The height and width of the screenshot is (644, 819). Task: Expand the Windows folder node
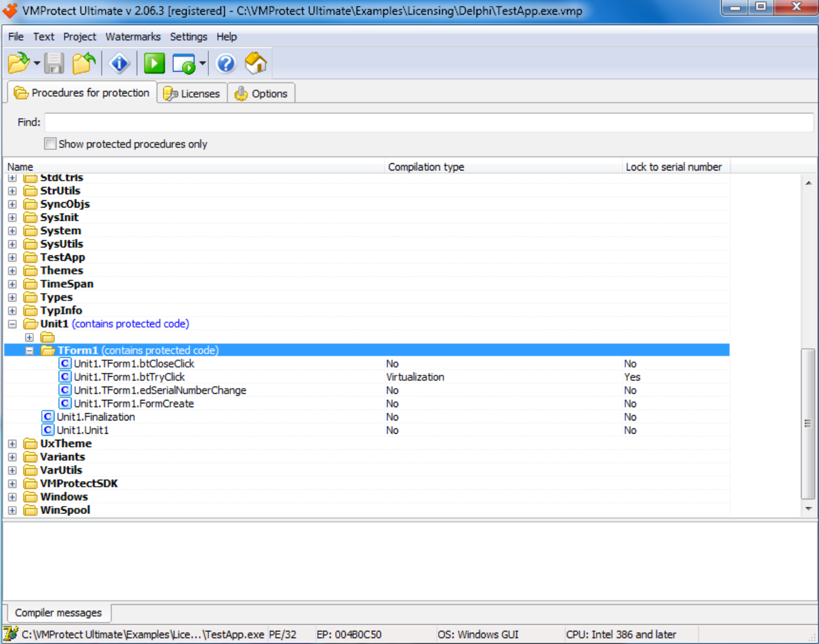(13, 497)
